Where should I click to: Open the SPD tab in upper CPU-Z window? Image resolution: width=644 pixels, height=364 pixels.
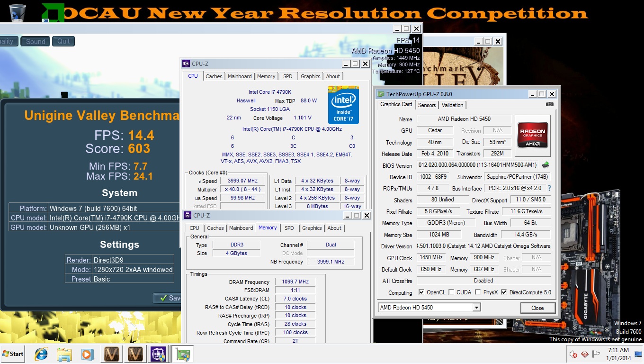pyautogui.click(x=288, y=76)
